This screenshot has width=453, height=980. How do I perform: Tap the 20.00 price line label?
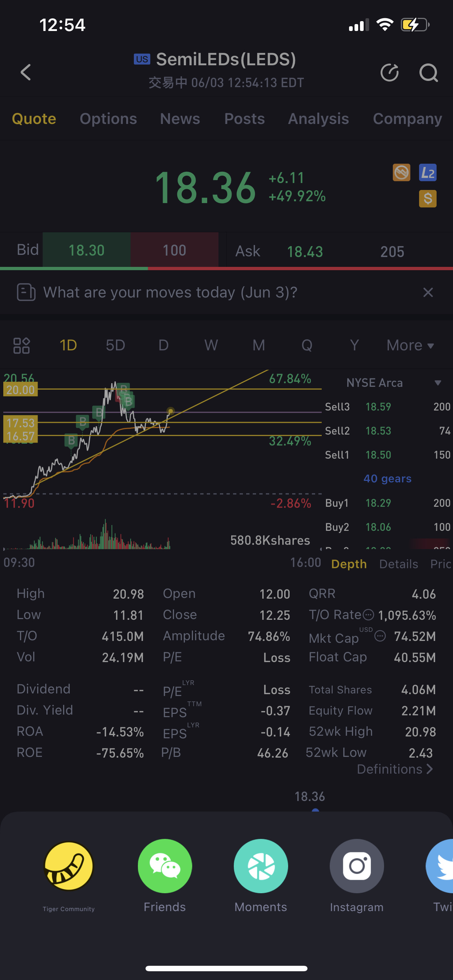click(20, 390)
